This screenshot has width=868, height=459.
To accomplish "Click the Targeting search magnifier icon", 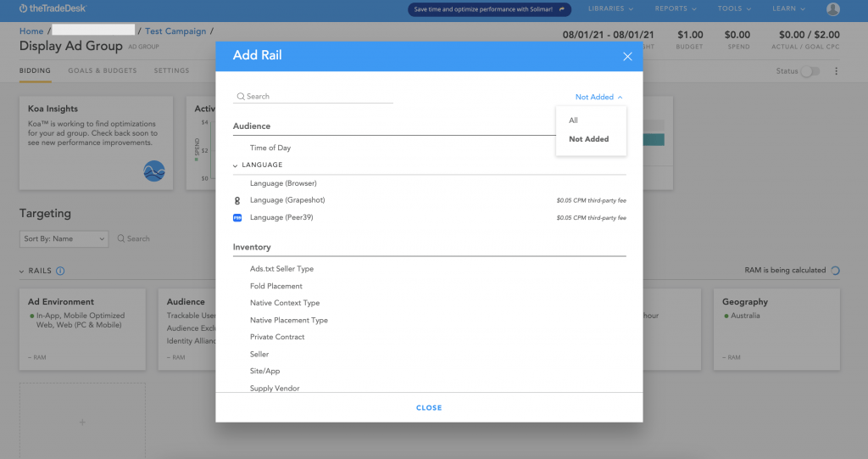I will (120, 238).
